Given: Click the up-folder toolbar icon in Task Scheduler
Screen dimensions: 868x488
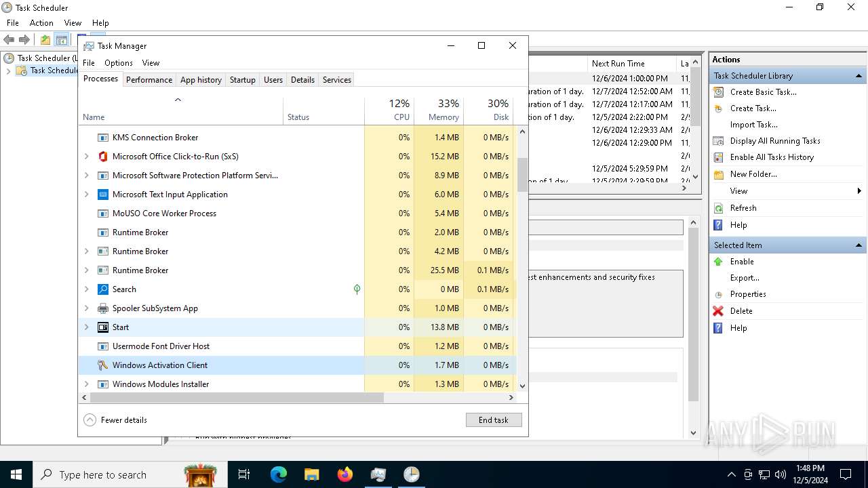Looking at the screenshot, I should click(45, 40).
